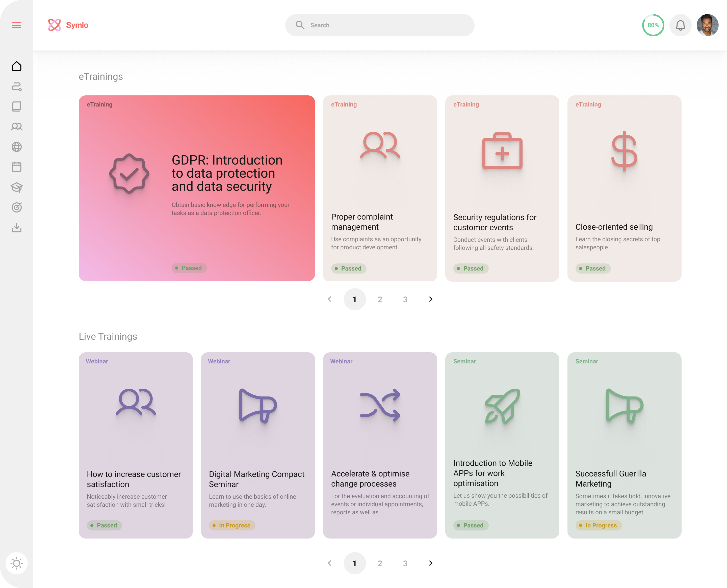Open the downloads sidebar icon
Image resolution: width=727 pixels, height=588 pixels.
(17, 228)
